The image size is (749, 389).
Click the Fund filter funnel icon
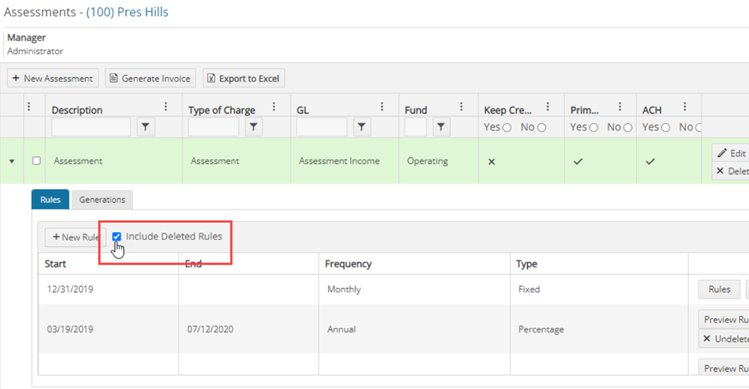click(441, 127)
